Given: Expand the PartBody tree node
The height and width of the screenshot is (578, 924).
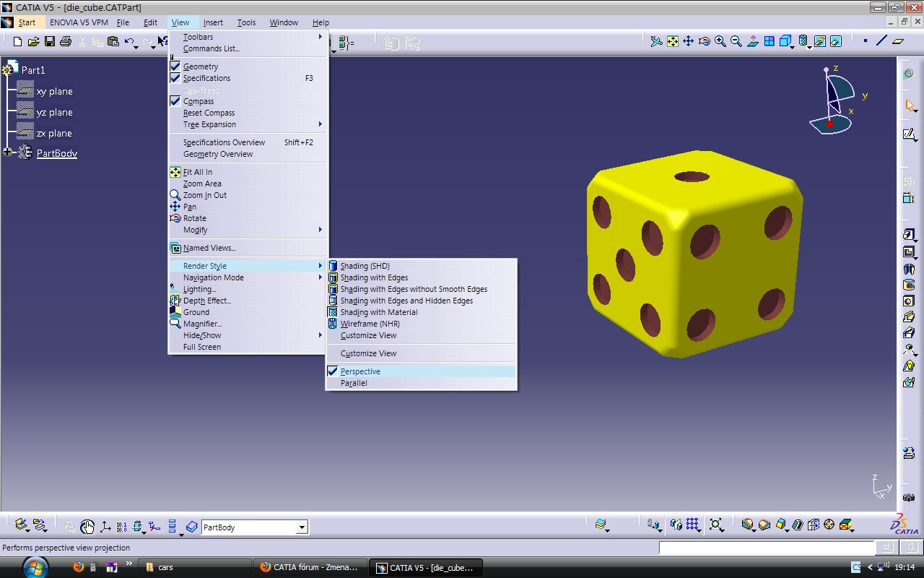Looking at the screenshot, I should tap(8, 152).
